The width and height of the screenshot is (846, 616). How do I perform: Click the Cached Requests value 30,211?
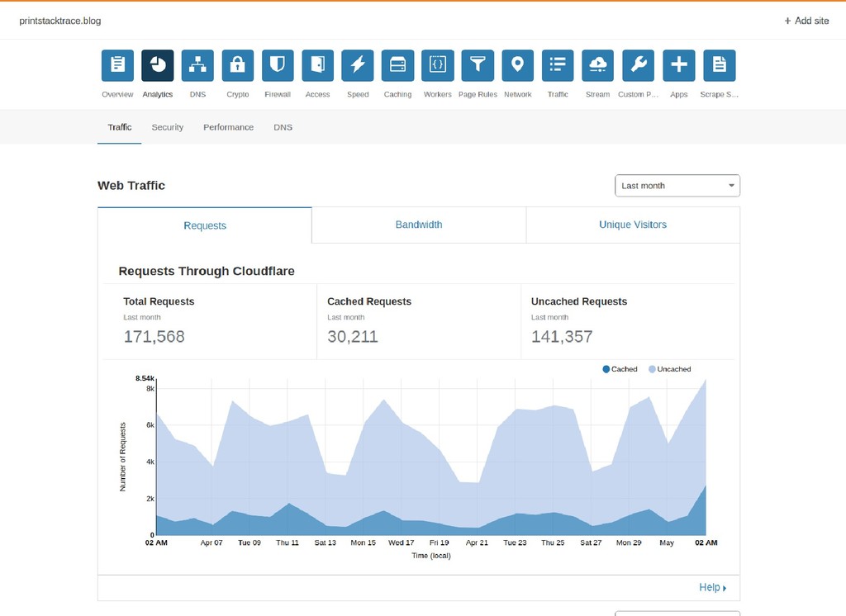(352, 337)
